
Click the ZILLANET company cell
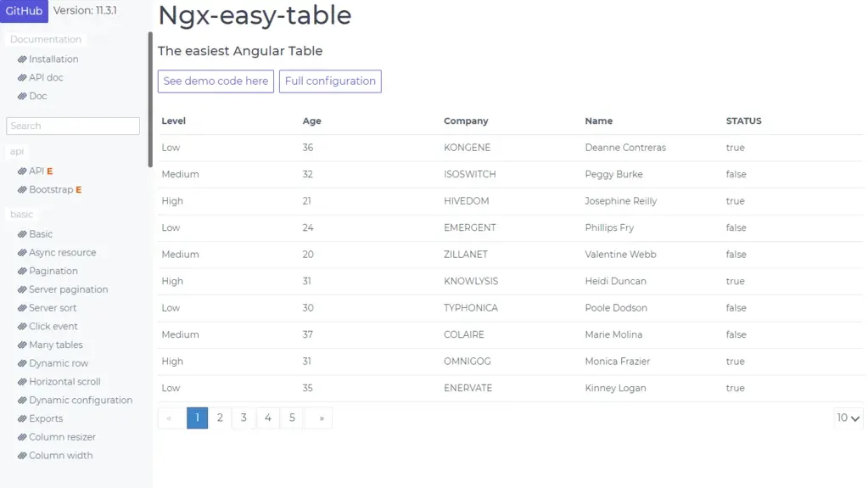(x=466, y=255)
